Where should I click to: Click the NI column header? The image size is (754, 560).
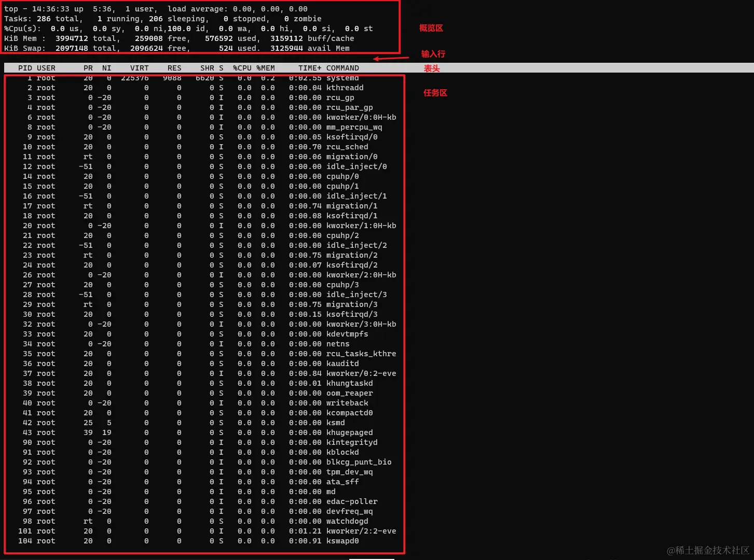pyautogui.click(x=107, y=68)
